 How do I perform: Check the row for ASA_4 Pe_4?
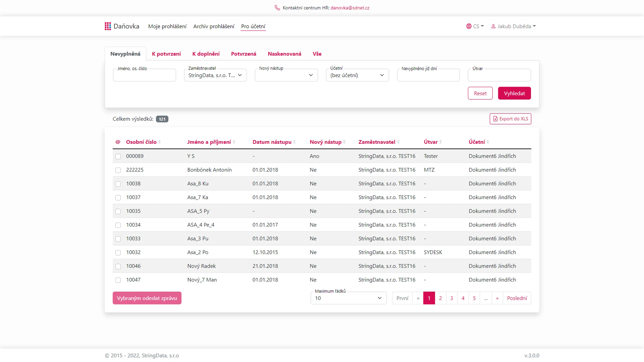tap(118, 225)
